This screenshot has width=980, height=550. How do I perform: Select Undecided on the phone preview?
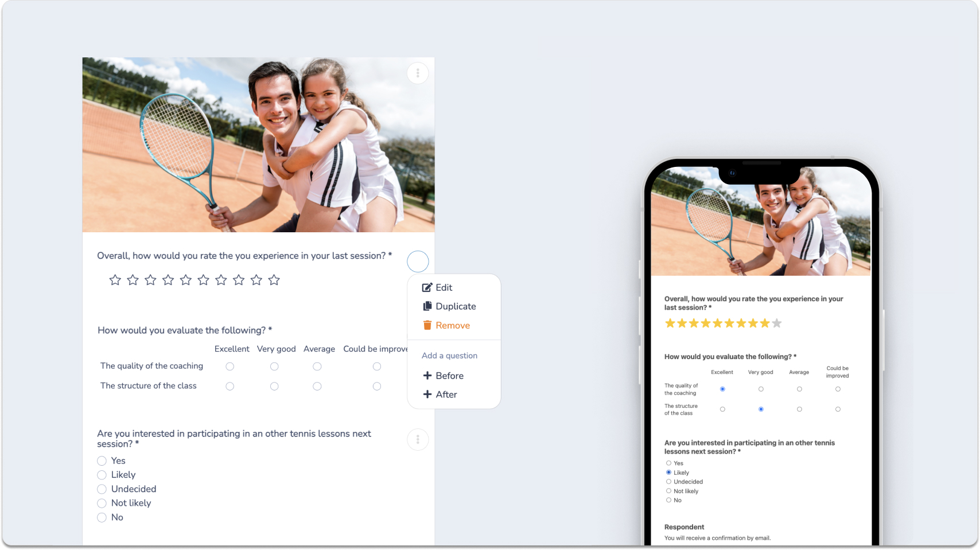click(668, 482)
